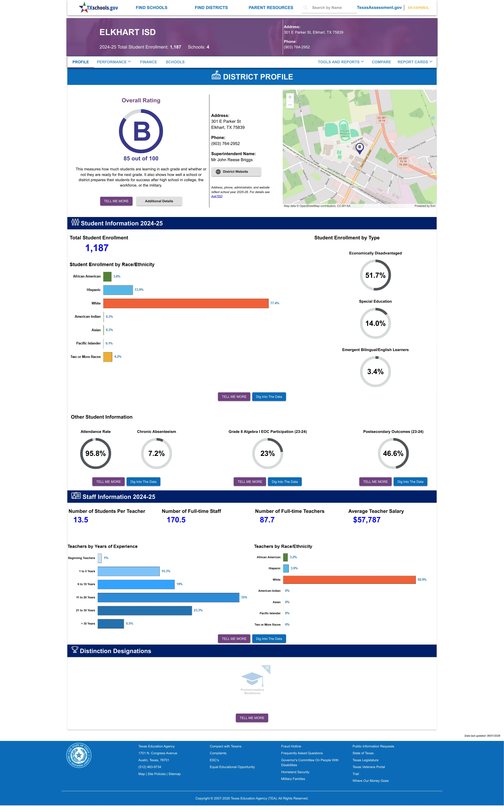Dig Into The Data for Postsecondary Outcomes
This screenshot has width=504, height=812.
pyautogui.click(x=410, y=482)
